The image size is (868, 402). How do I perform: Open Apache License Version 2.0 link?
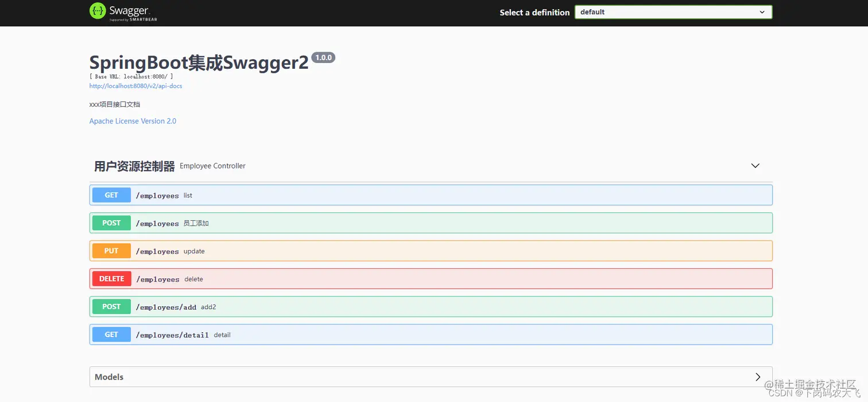[133, 121]
